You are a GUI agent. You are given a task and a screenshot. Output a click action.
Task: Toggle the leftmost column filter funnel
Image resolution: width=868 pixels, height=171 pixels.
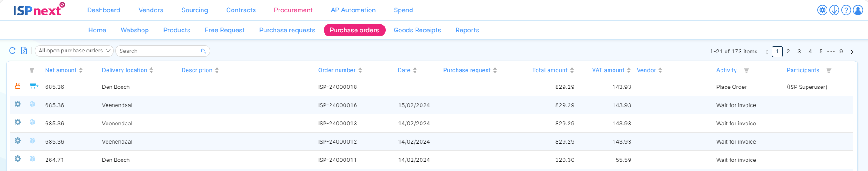[x=32, y=70]
